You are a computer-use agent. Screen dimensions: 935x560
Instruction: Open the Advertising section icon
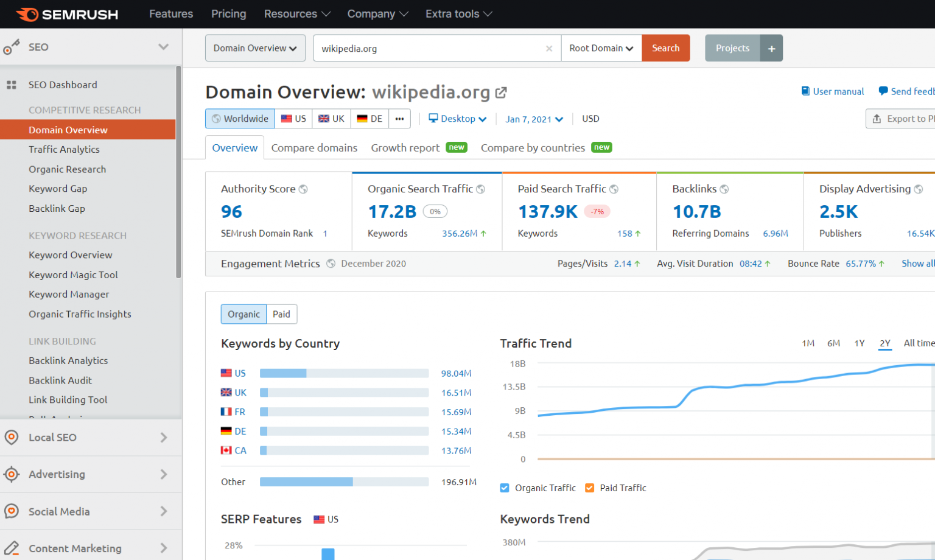pos(10,474)
